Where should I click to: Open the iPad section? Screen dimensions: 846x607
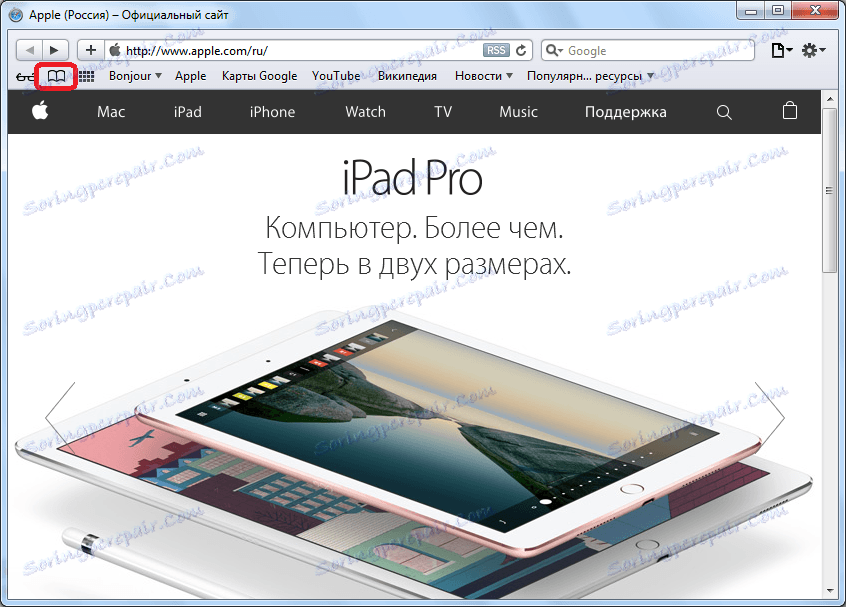[x=188, y=112]
